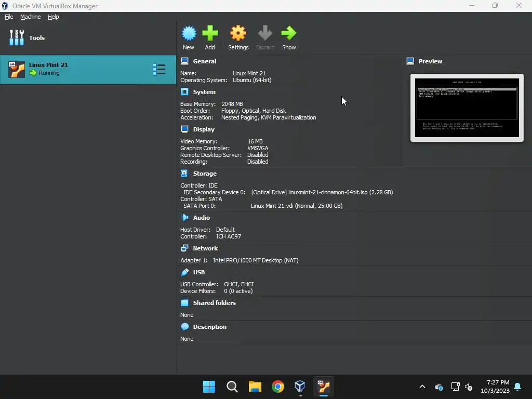Open the Help menu

point(54,17)
